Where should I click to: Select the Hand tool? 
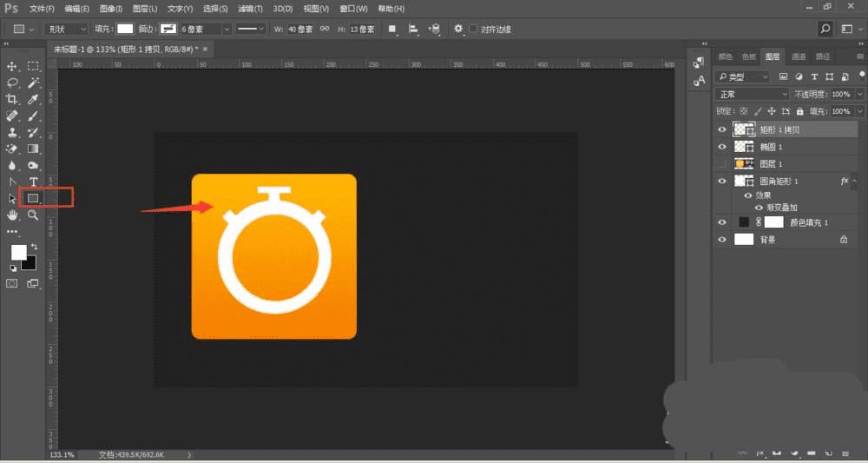(x=13, y=215)
